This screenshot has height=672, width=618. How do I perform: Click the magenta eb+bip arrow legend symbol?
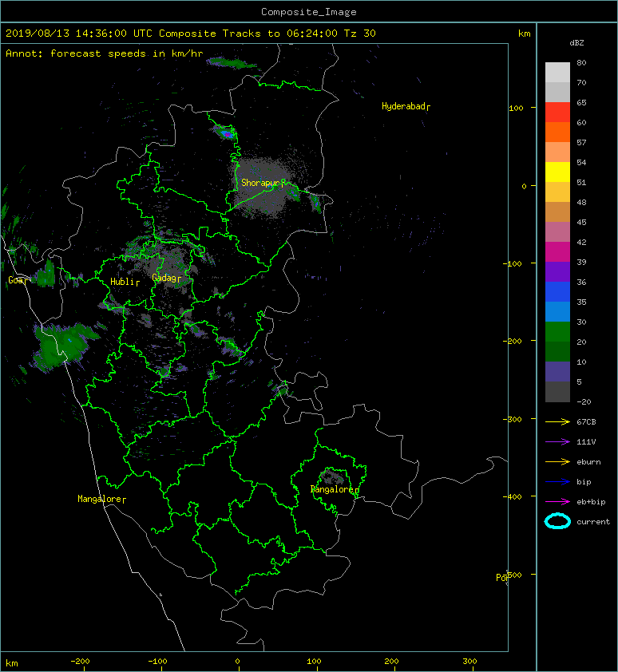(x=557, y=502)
